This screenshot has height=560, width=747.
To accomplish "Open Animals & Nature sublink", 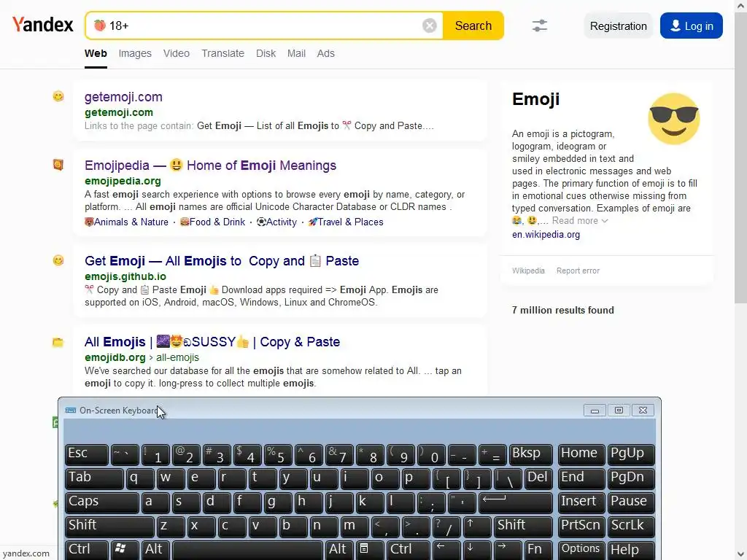I will pos(126,222).
